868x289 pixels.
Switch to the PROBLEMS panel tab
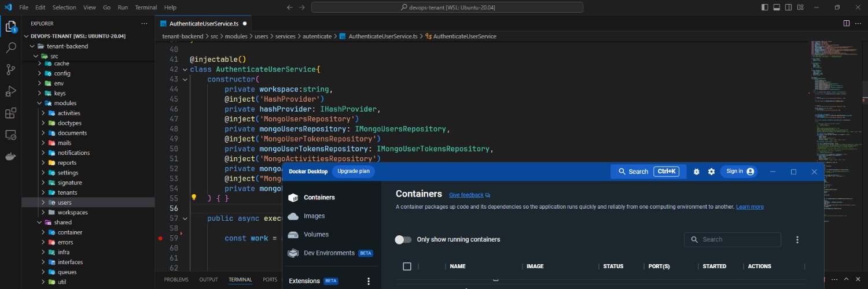(x=176, y=280)
